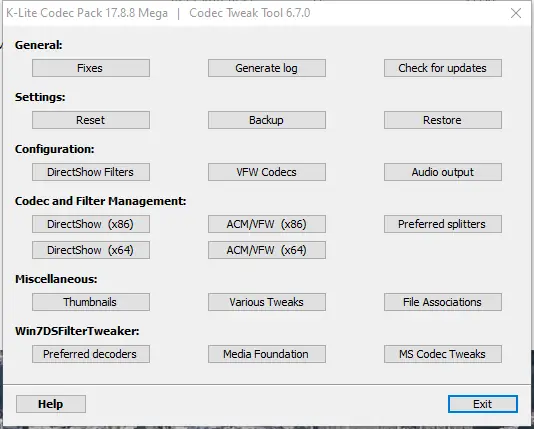Image resolution: width=534 pixels, height=429 pixels.
Task: Manage ACM/VFW (x64) codecs
Action: [267, 250]
